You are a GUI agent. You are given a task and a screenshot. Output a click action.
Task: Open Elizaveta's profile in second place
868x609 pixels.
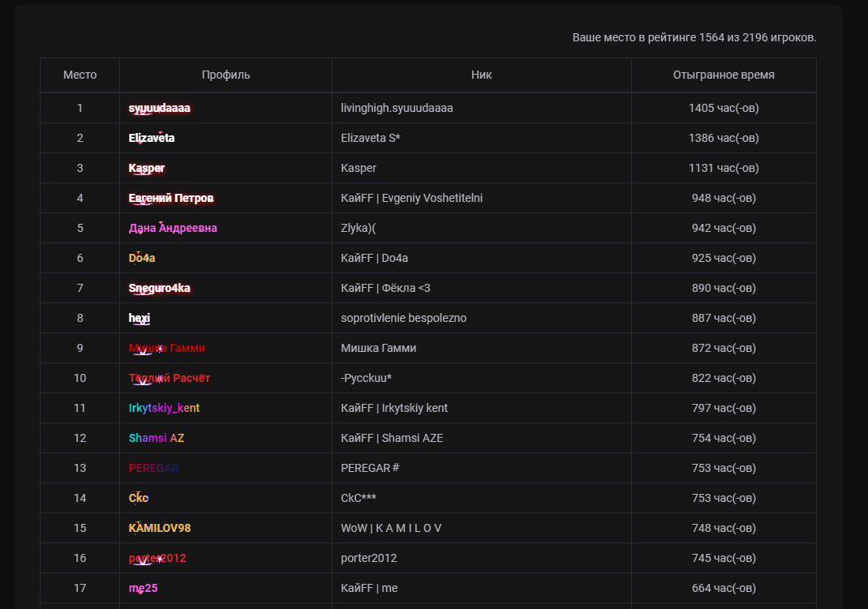tap(152, 138)
